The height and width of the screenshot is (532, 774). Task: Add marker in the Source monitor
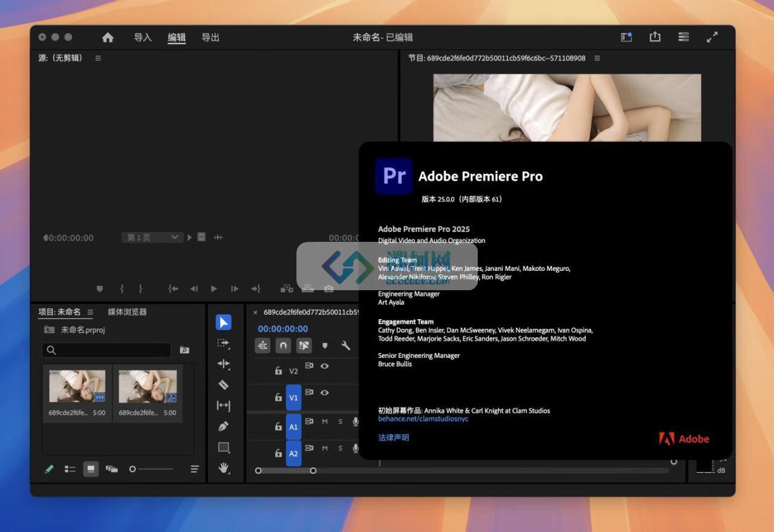(100, 289)
